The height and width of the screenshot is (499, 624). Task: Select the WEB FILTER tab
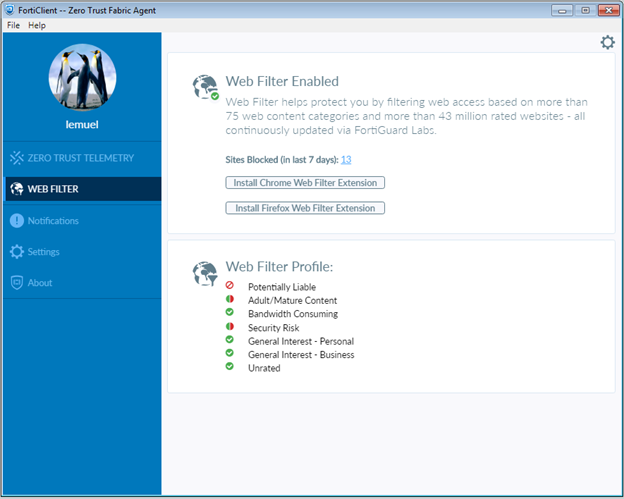click(83, 189)
